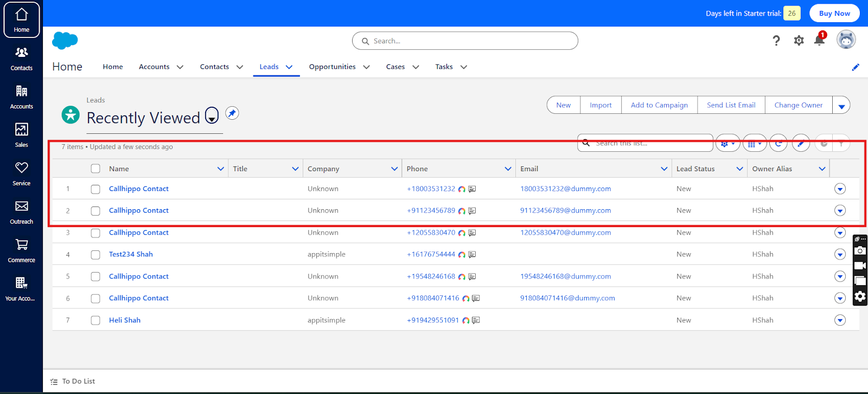Open more actions dropdown next to Change Owner
868x394 pixels.
(841, 106)
